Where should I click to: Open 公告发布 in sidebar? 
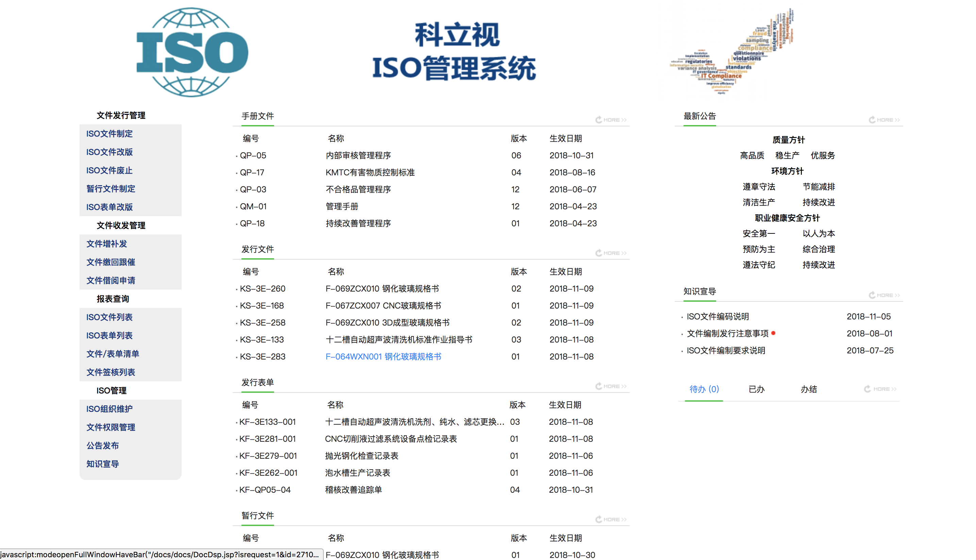pyautogui.click(x=102, y=445)
